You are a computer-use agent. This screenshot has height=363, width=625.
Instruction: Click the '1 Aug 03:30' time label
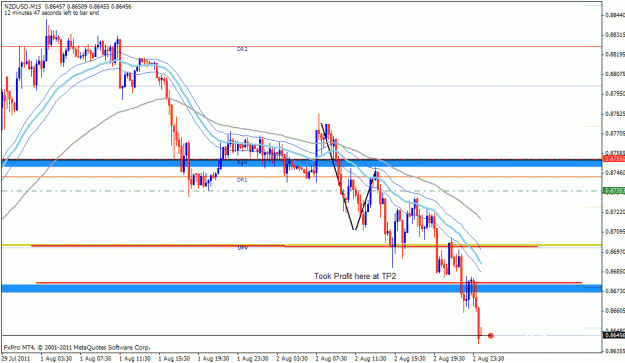pyautogui.click(x=56, y=359)
